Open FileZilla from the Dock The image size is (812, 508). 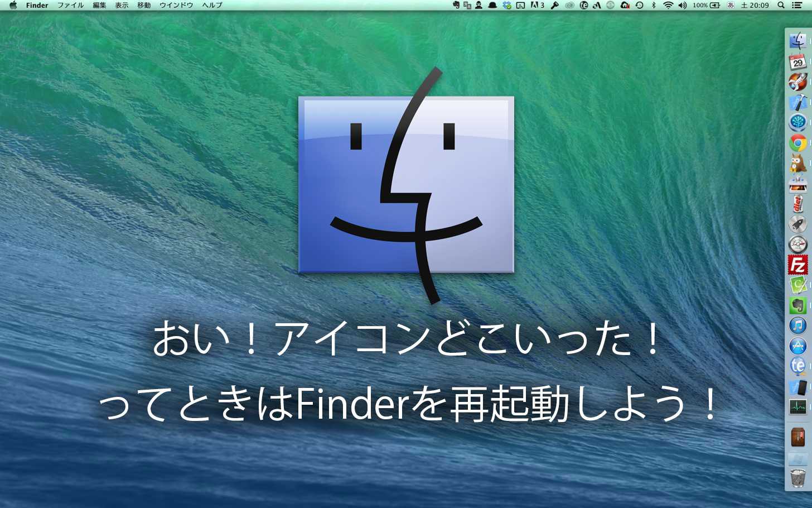tap(797, 265)
